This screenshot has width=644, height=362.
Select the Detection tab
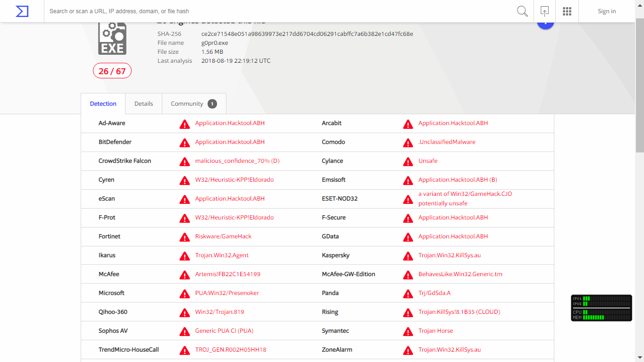[x=103, y=104]
